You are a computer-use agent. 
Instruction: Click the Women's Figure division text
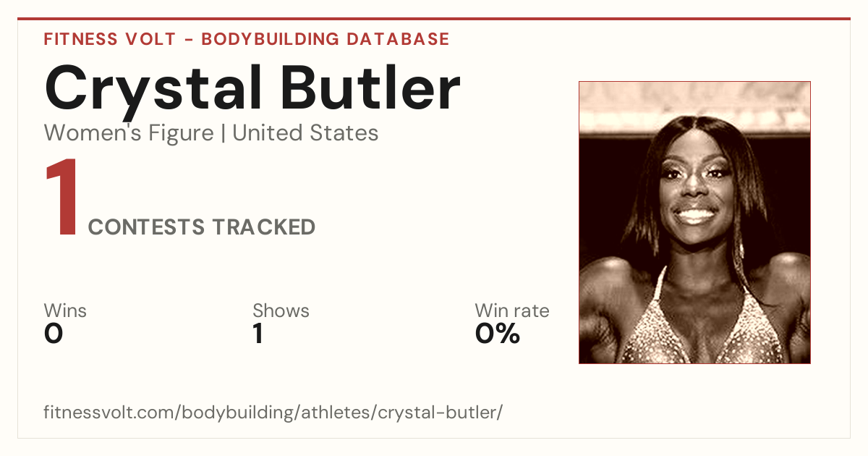tap(129, 133)
